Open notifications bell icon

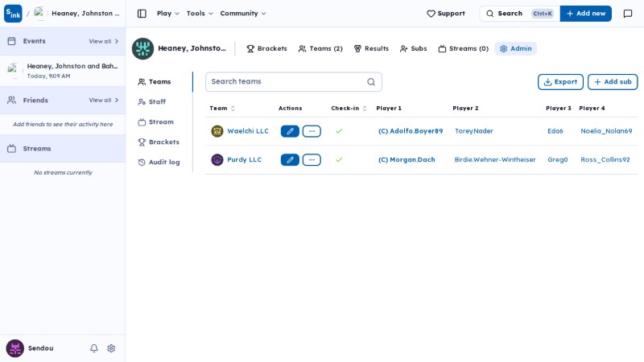tap(94, 348)
